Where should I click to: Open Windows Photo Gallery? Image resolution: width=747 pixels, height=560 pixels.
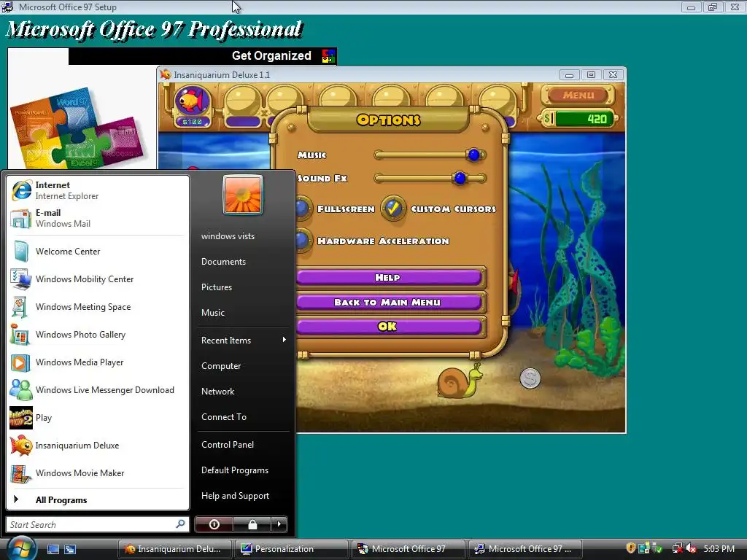(x=98, y=334)
